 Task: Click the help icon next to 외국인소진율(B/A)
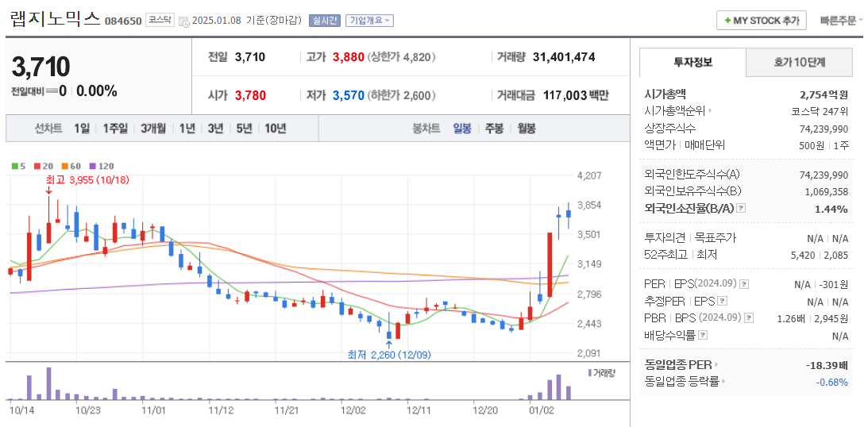click(x=742, y=209)
